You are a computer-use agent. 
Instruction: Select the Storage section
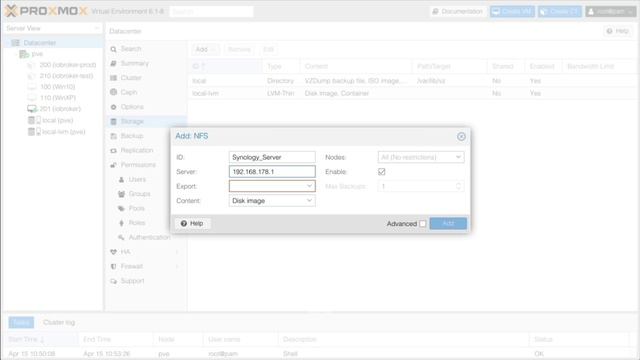pyautogui.click(x=146, y=121)
